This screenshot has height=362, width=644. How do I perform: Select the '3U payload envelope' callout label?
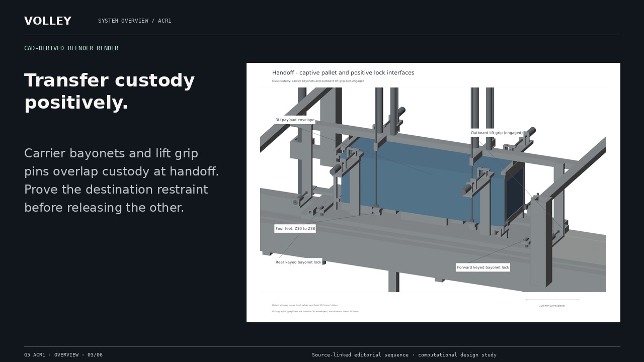coord(295,120)
